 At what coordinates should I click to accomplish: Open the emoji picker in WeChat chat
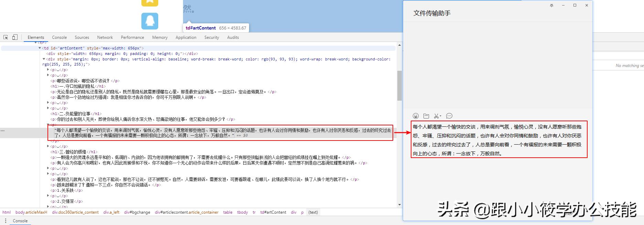[x=416, y=116]
